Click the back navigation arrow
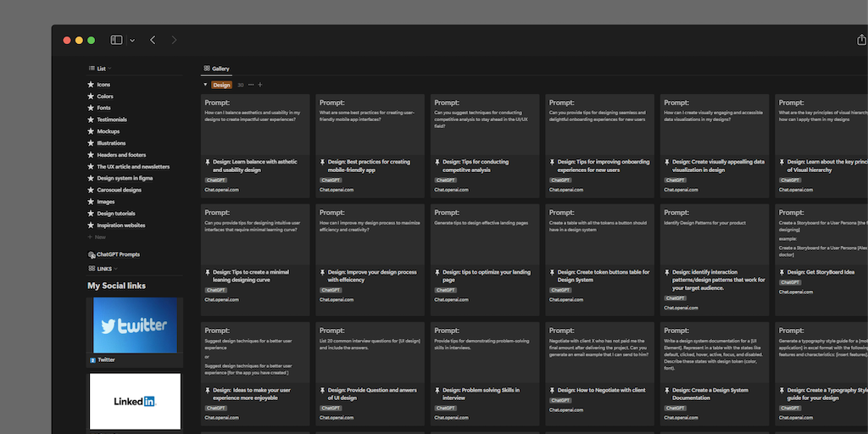Image resolution: width=868 pixels, height=434 pixels. [153, 40]
